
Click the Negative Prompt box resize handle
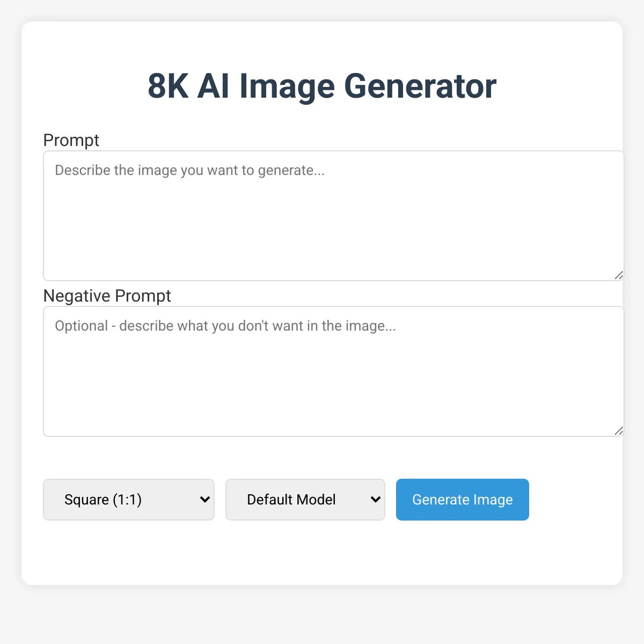(x=619, y=431)
